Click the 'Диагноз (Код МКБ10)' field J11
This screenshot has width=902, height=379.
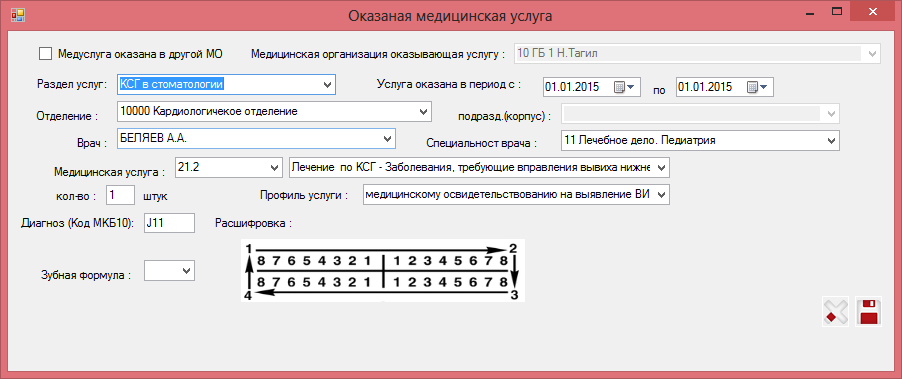pyautogui.click(x=170, y=224)
